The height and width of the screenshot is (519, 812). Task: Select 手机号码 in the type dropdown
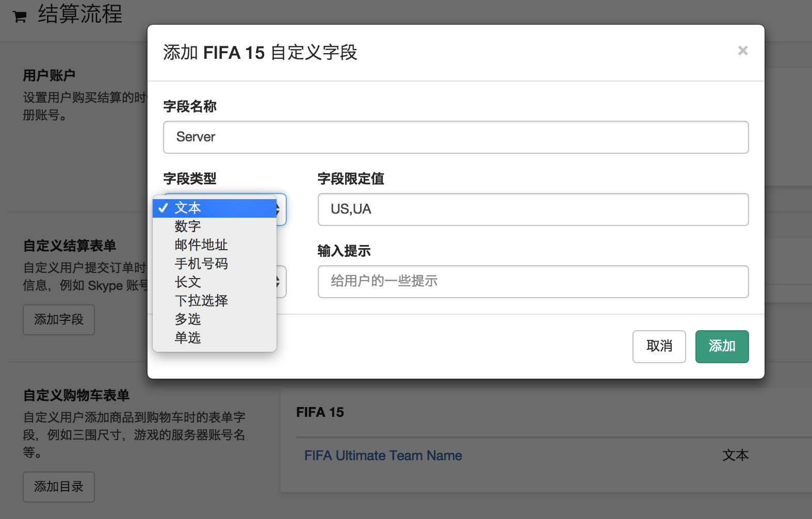click(201, 264)
